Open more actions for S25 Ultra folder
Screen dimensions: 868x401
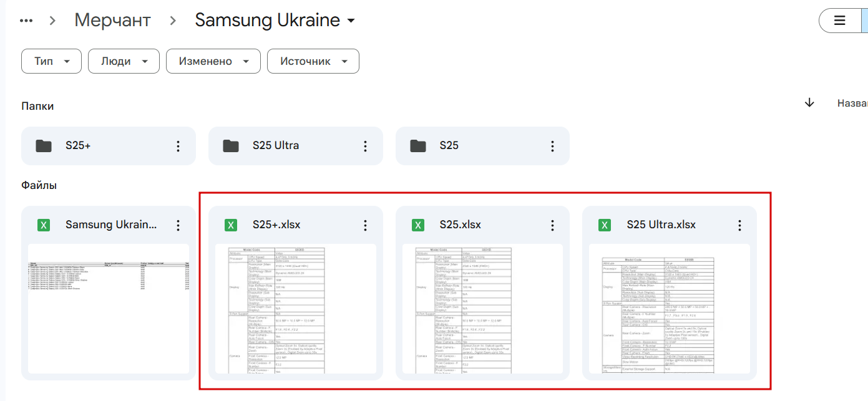366,146
